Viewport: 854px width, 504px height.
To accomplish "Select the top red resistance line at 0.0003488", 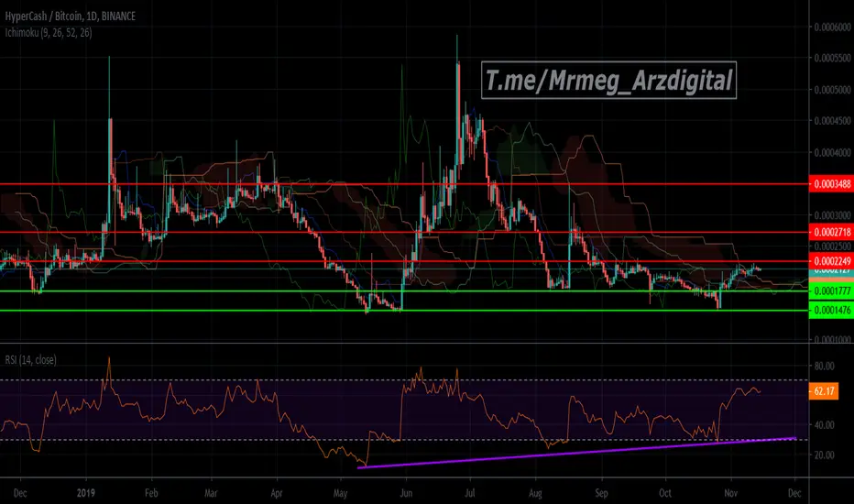I will click(404, 184).
